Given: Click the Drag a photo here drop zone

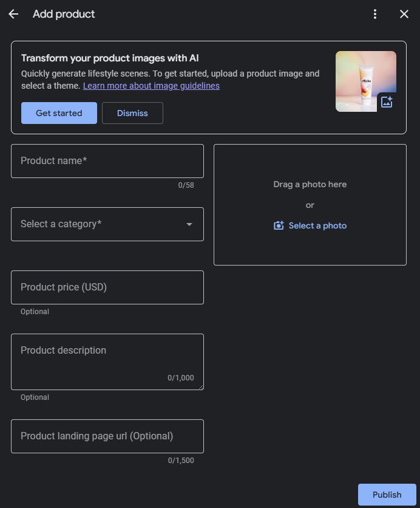Looking at the screenshot, I should tap(310, 184).
